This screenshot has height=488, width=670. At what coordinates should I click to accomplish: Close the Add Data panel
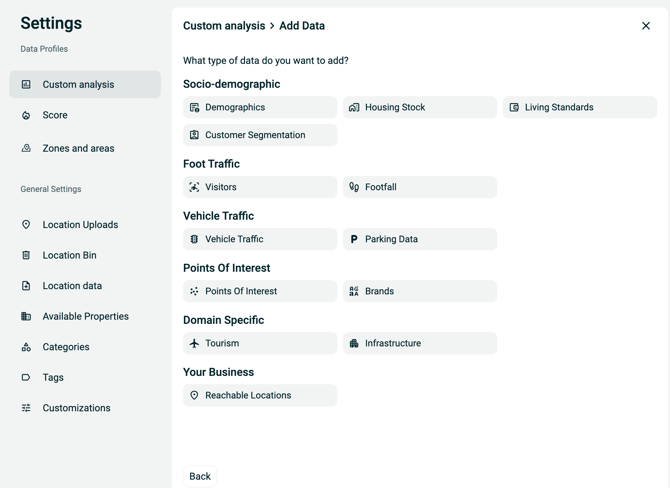[646, 26]
